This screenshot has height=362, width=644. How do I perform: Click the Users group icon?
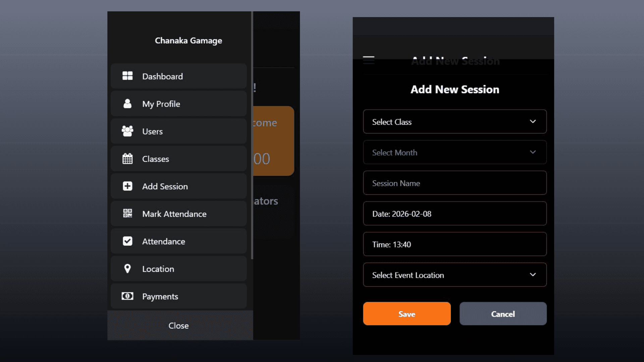127,131
